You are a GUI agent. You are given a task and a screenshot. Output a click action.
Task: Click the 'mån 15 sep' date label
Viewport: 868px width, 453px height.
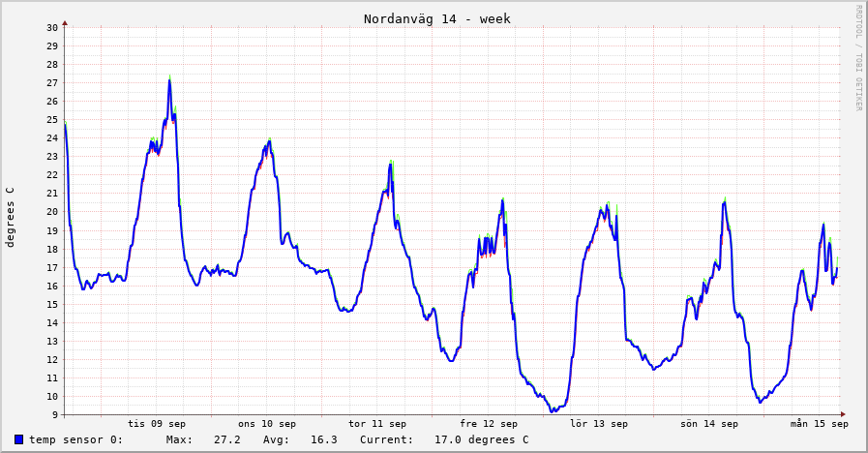820,424
